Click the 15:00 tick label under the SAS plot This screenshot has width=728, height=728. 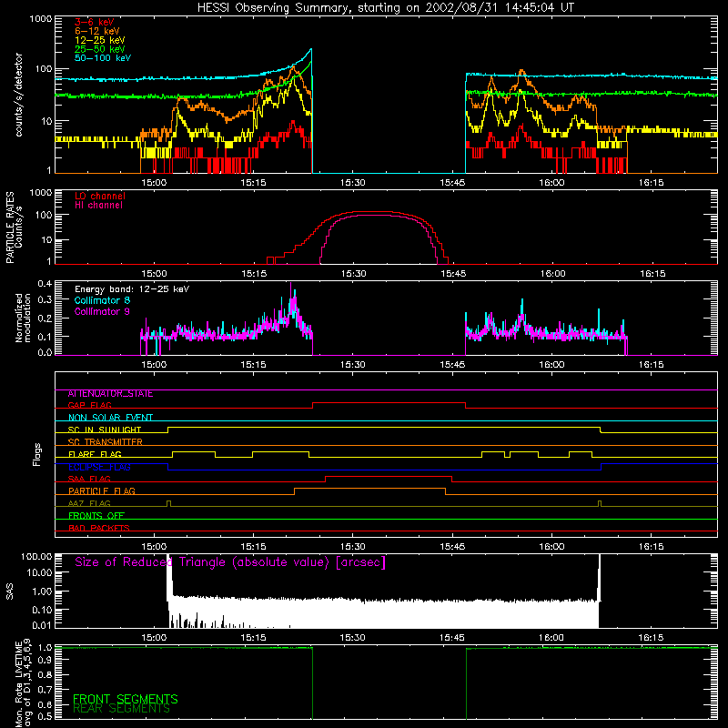coord(154,638)
